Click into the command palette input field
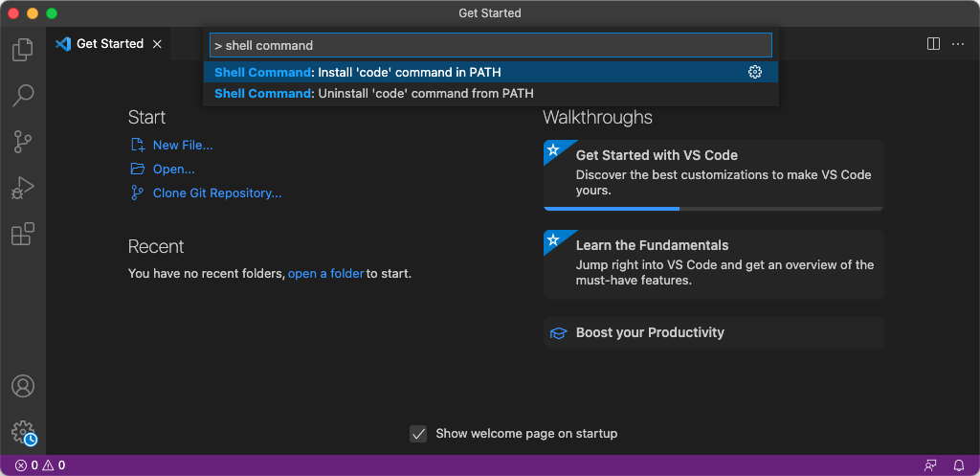 (490, 45)
